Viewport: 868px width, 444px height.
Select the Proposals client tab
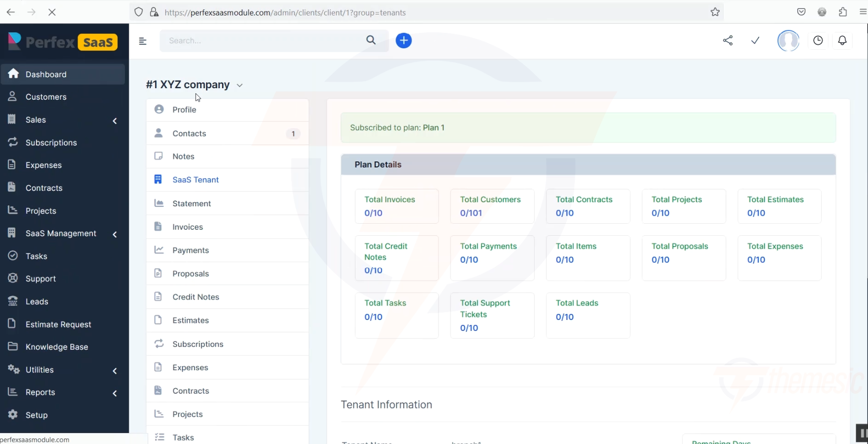tap(227, 274)
